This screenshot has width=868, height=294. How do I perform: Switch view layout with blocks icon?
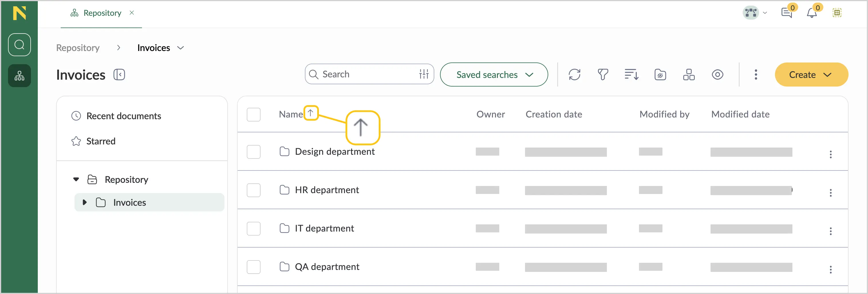[689, 75]
